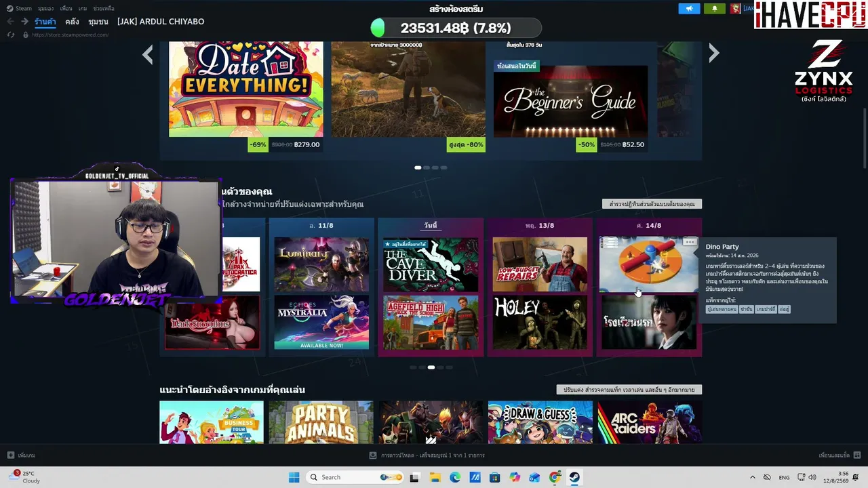Open the Low-Budget Repairs thumbnail
Image resolution: width=868 pixels, height=488 pixels.
(x=540, y=264)
